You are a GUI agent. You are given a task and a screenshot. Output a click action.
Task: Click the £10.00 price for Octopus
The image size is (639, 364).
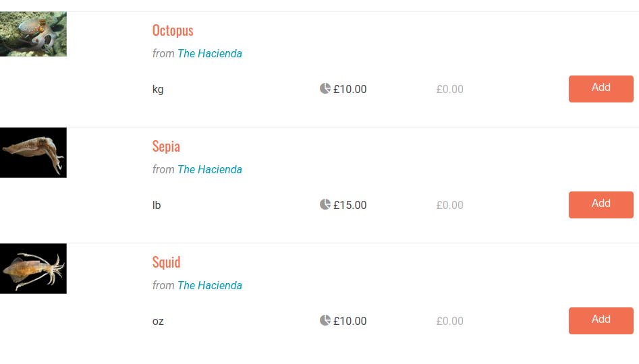[x=350, y=89]
